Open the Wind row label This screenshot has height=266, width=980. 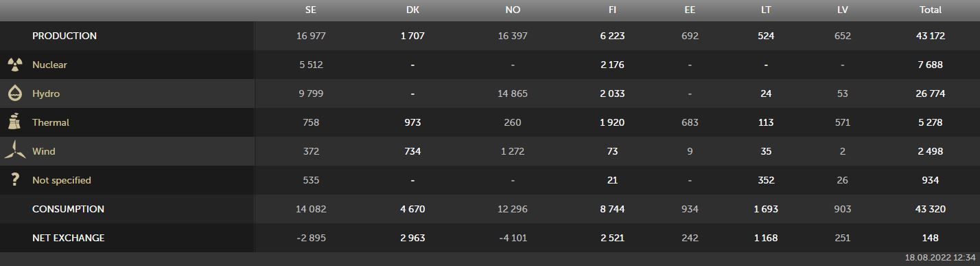43,151
